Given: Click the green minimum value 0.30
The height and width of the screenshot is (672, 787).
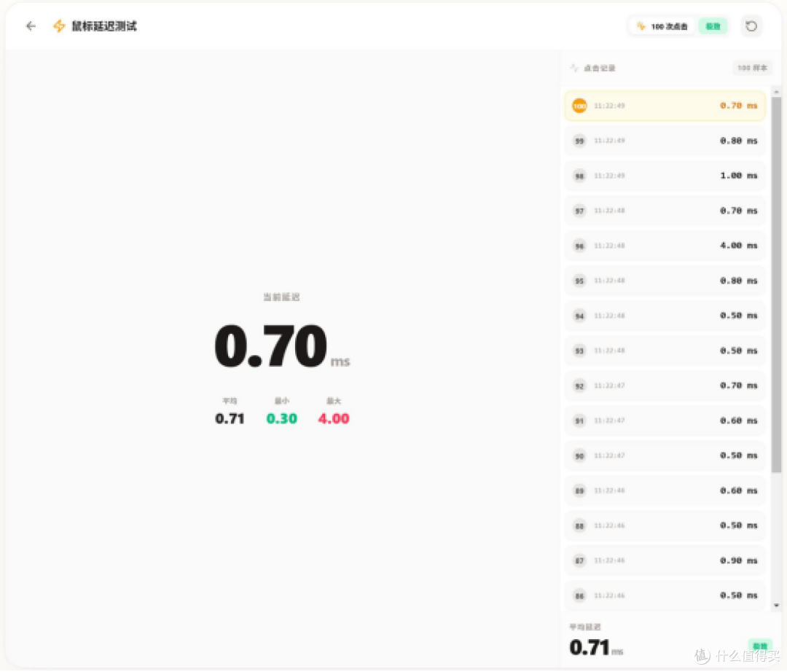Looking at the screenshot, I should tap(281, 418).
